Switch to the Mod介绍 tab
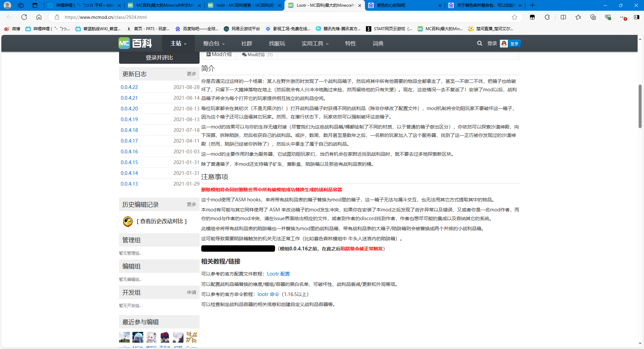The image size is (644, 349). coord(219,54)
